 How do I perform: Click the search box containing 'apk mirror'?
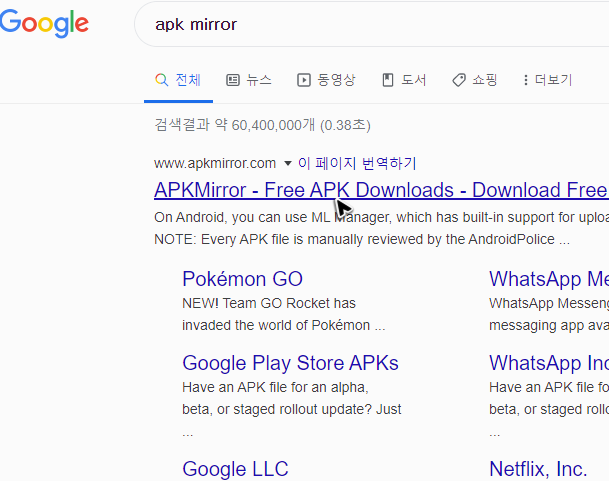pos(372,24)
